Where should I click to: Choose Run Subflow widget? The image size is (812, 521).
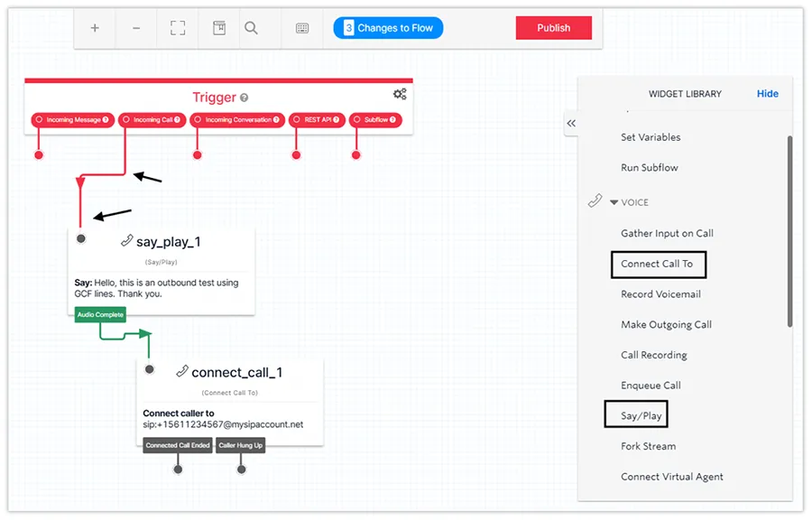(x=650, y=168)
